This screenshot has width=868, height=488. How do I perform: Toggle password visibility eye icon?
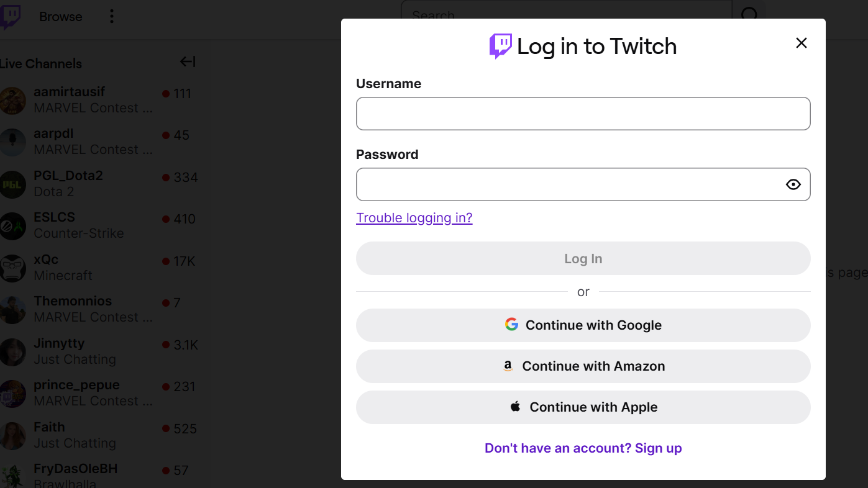click(x=793, y=184)
